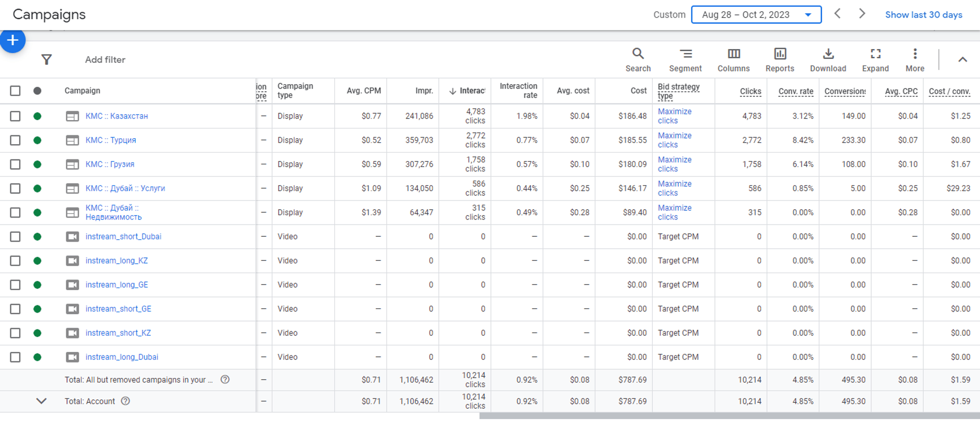The image size is (980, 422).
Task: Click video icon of instream_short_Dubai
Action: (73, 237)
